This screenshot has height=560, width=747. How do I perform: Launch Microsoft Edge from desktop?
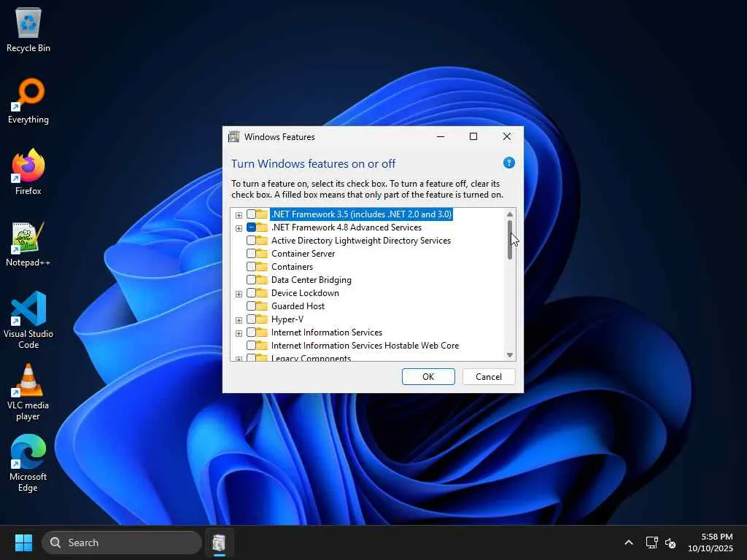coord(28,463)
